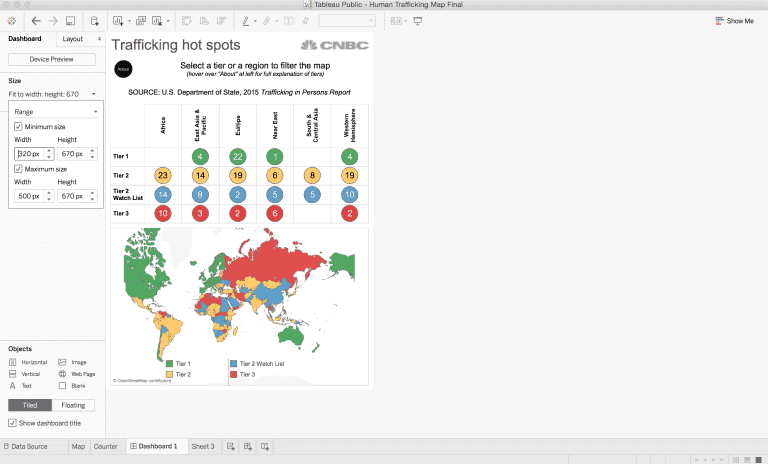Open the Range size type dropdown
768x464 pixels.
[x=56, y=111]
